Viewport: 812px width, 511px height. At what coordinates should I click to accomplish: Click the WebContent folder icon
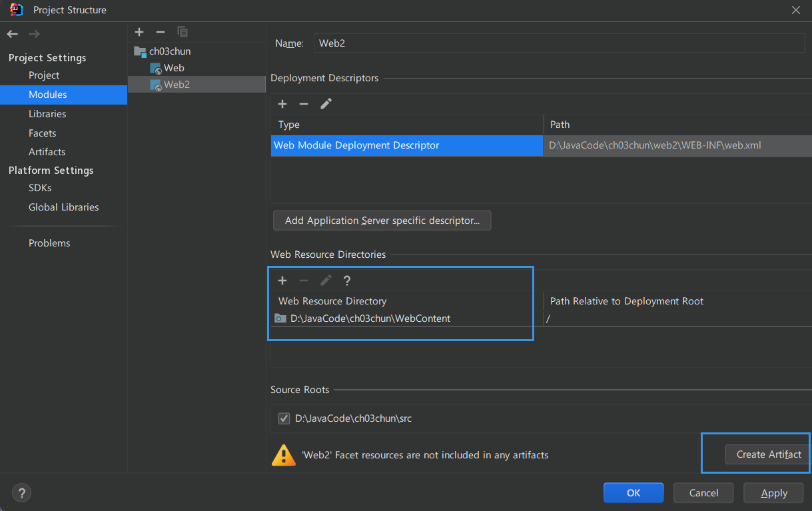280,318
